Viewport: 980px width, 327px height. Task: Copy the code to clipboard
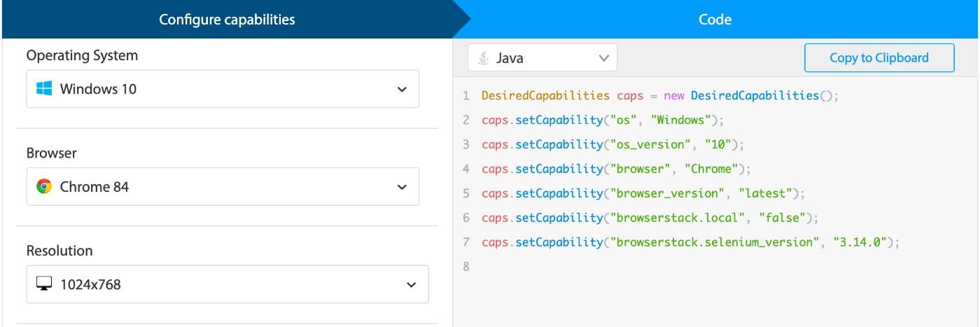tap(879, 58)
